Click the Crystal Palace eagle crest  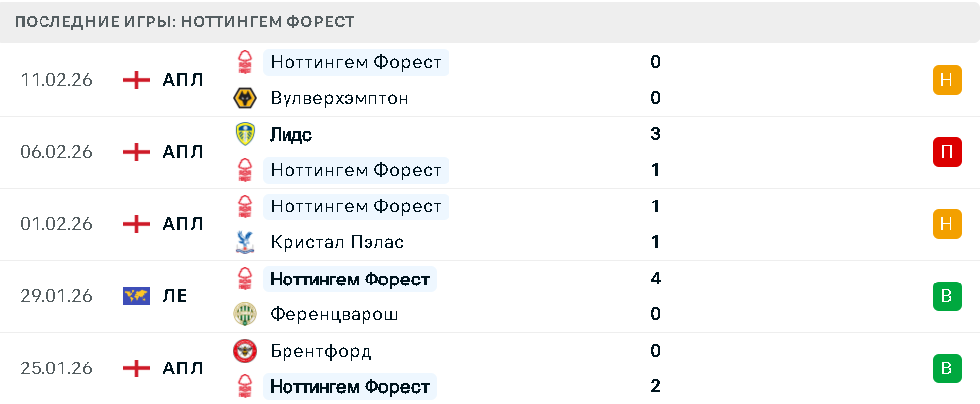click(244, 242)
